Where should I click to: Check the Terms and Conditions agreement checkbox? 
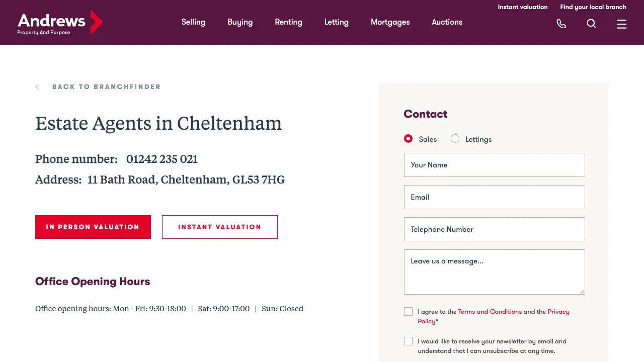click(408, 311)
